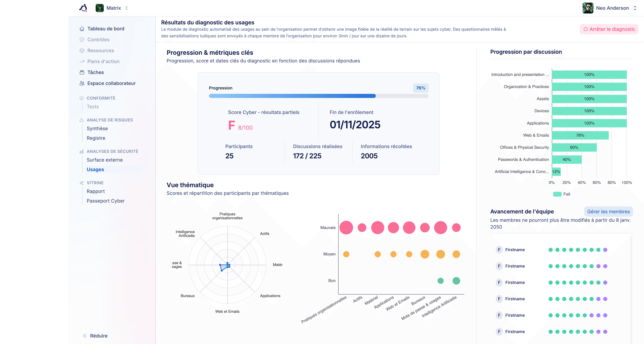Go to Surface externe

point(104,160)
